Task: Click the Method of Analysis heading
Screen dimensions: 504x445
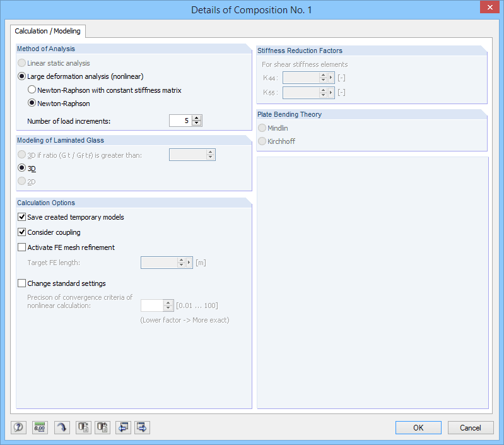Action: (46, 49)
